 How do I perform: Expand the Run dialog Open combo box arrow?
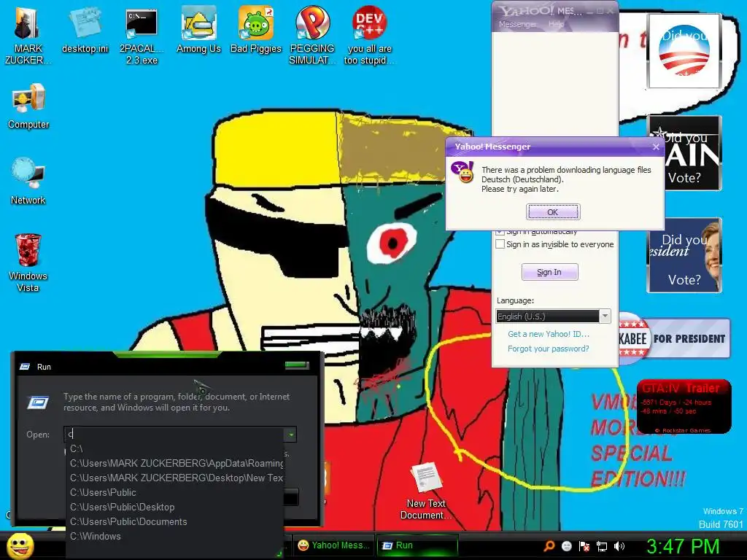pos(290,435)
